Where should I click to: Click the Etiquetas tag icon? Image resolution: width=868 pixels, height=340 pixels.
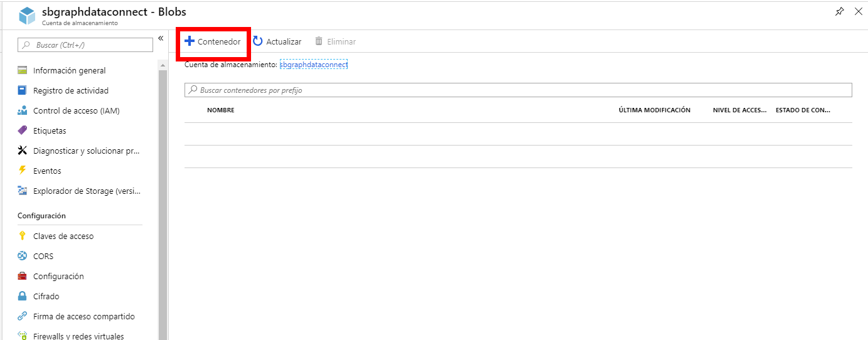[23, 130]
